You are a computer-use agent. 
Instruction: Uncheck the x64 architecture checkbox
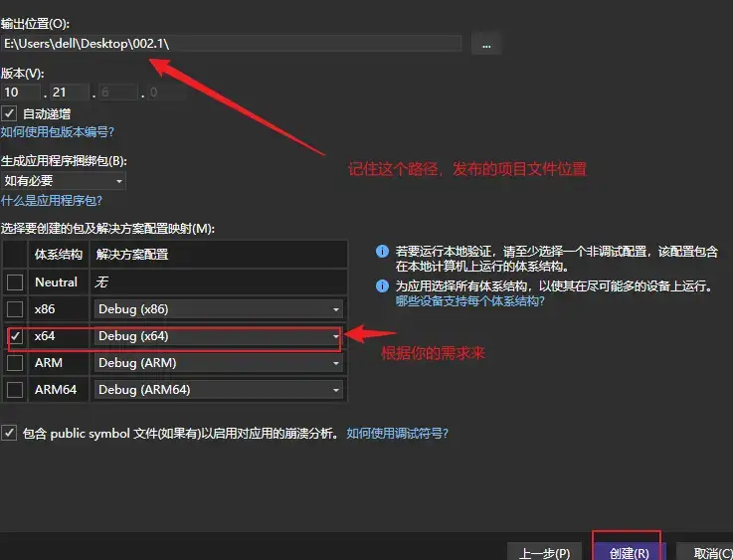click(x=16, y=336)
